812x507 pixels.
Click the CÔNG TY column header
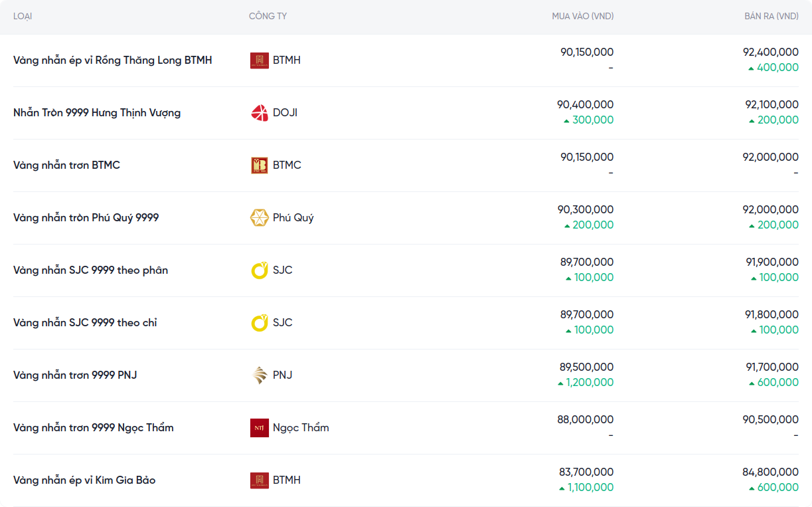[268, 16]
